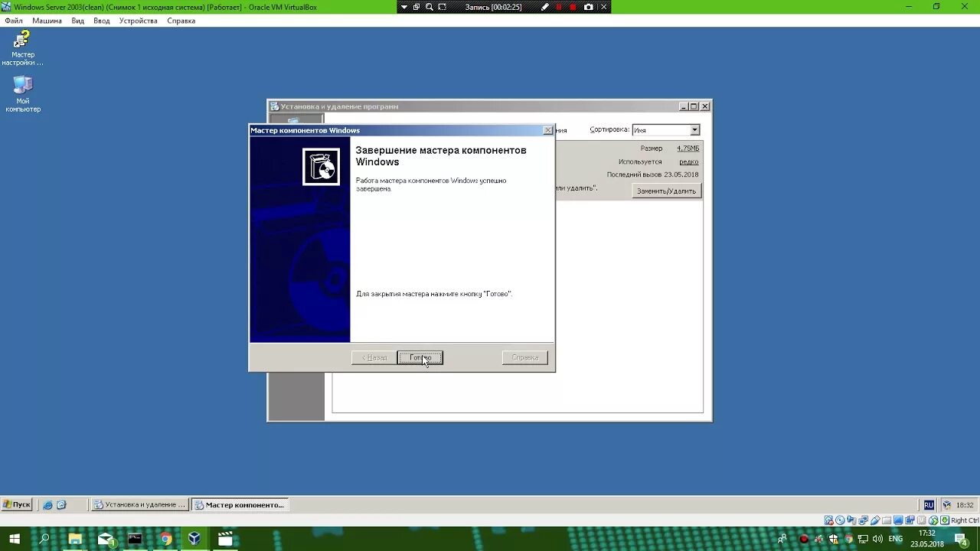
Task: Click VirtualBox USB status icon
Action: tap(875, 520)
